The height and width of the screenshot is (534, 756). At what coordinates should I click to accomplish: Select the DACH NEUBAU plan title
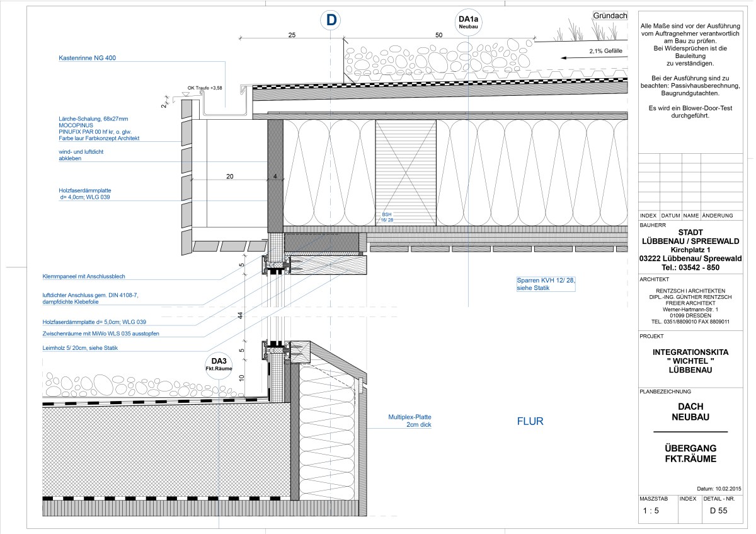tap(690, 412)
